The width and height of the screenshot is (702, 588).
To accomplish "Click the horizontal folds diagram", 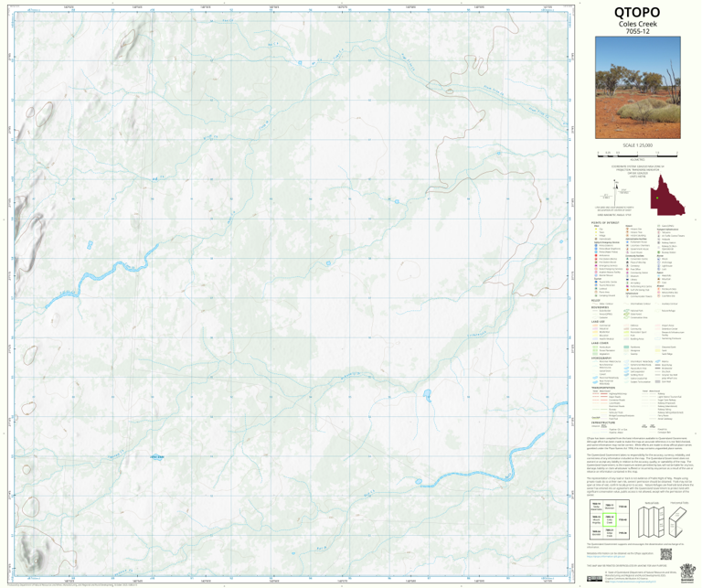I will pos(677,522).
